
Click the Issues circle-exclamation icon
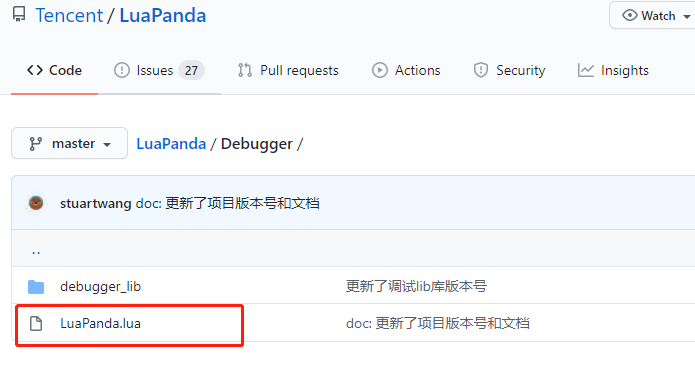click(122, 70)
